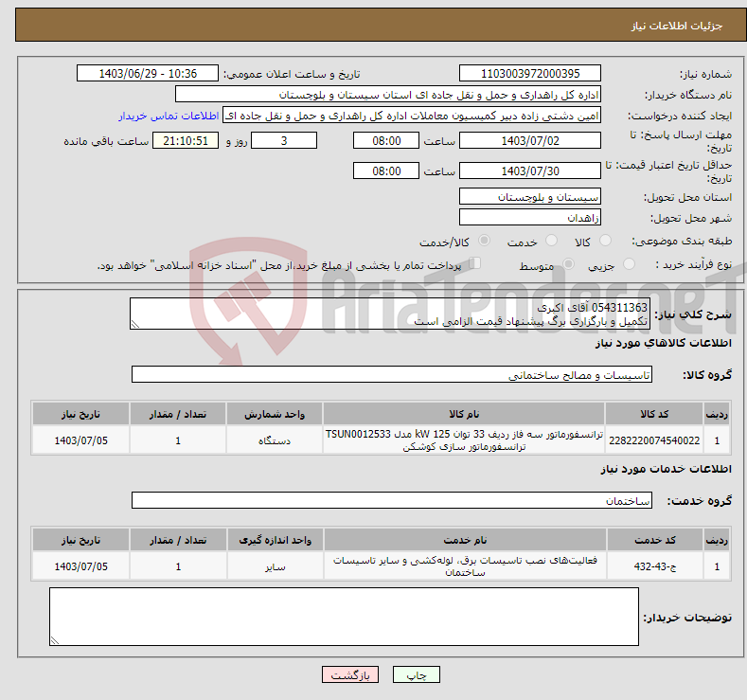Click the request creator field امین دشتی زاده

[x=412, y=116]
